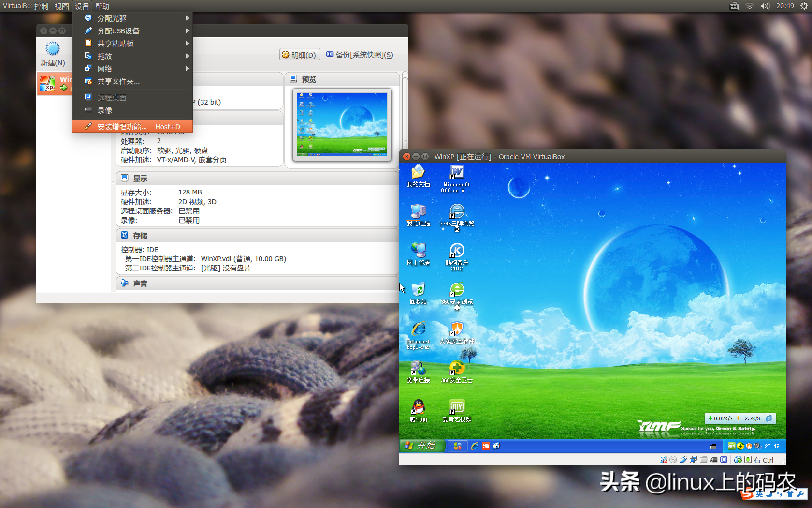Click the hard disk activity status icon
This screenshot has width=812, height=508.
[x=663, y=460]
